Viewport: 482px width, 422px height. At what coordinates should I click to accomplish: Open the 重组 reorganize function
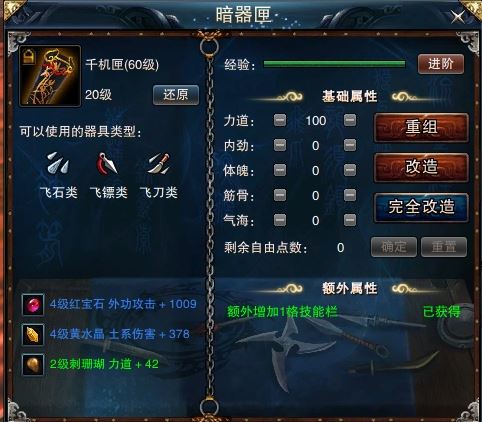[x=421, y=128]
